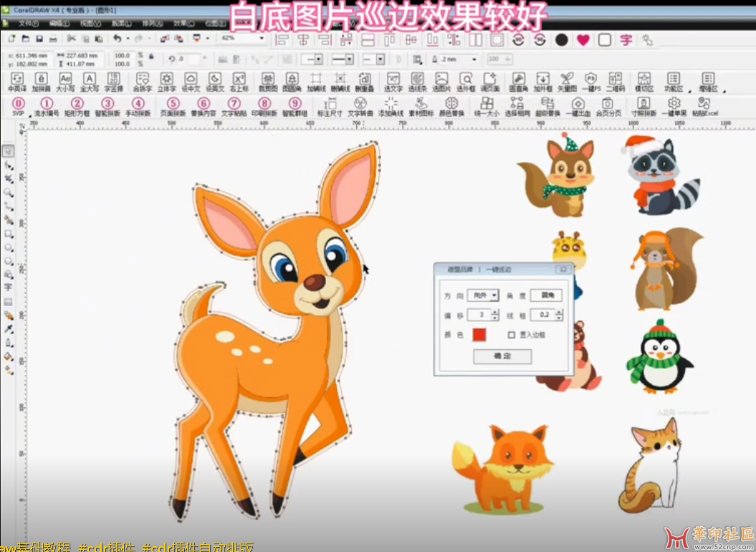This screenshot has height=552, width=756.
Task: Open the 编辑 Edit menu
Action: 59,23
